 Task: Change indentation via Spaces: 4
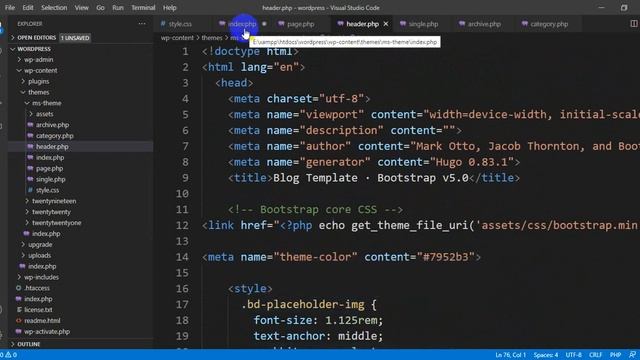tap(546, 355)
